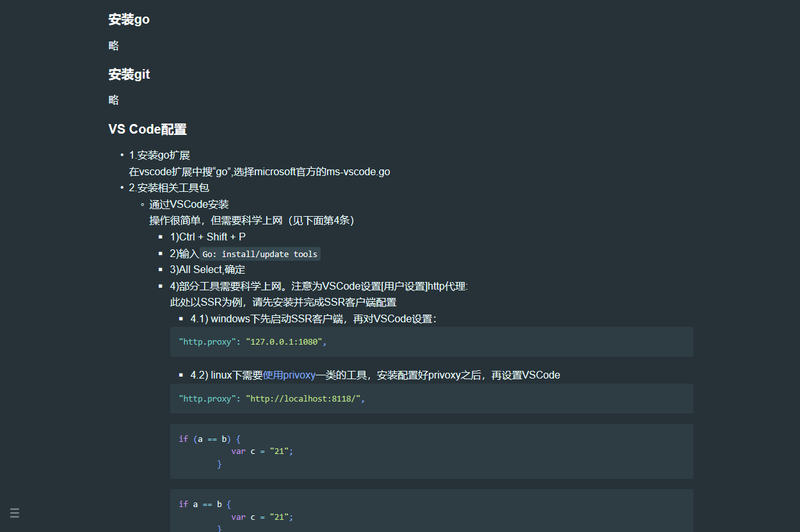
Task: Follow the 使用privoxy link
Action: click(289, 375)
